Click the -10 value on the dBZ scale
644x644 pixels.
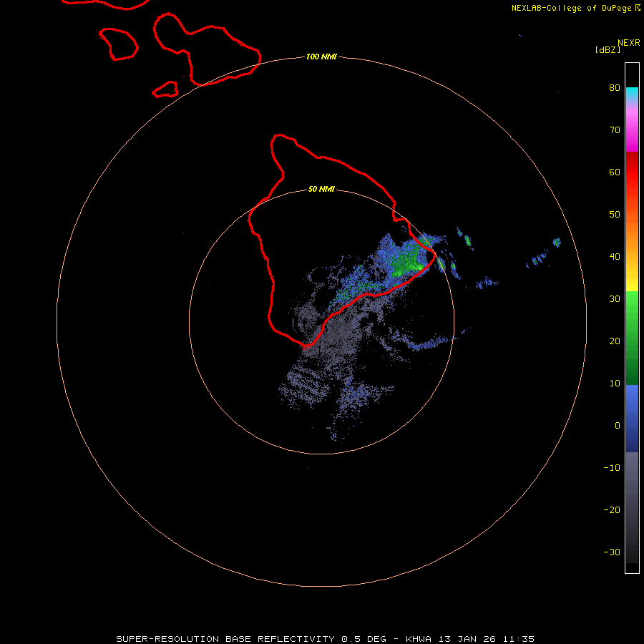click(x=612, y=468)
